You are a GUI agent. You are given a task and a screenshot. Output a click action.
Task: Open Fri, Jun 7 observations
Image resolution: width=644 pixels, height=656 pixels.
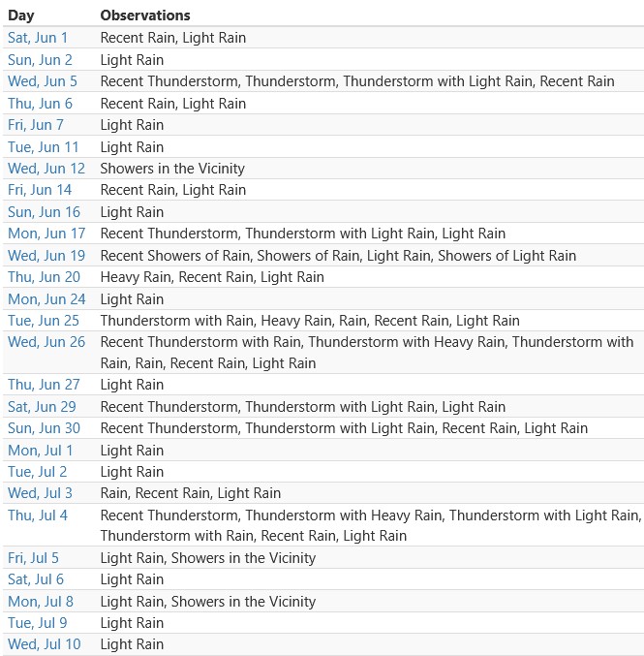pos(36,125)
